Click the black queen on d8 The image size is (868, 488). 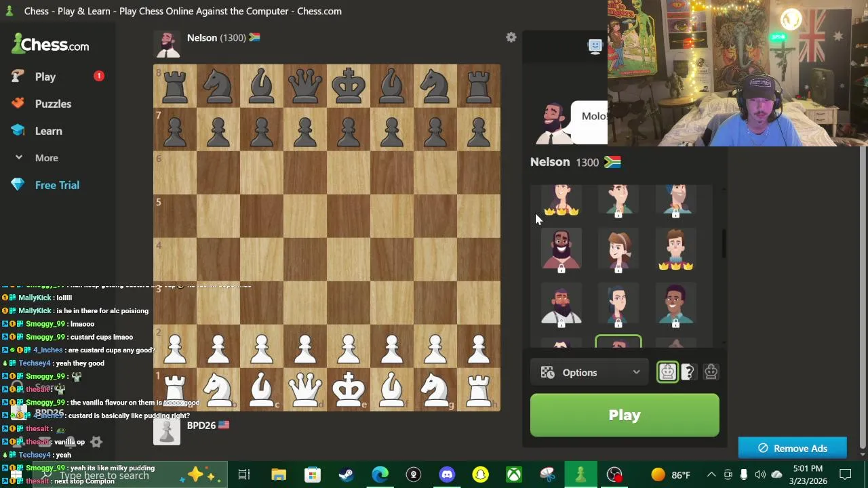point(305,86)
